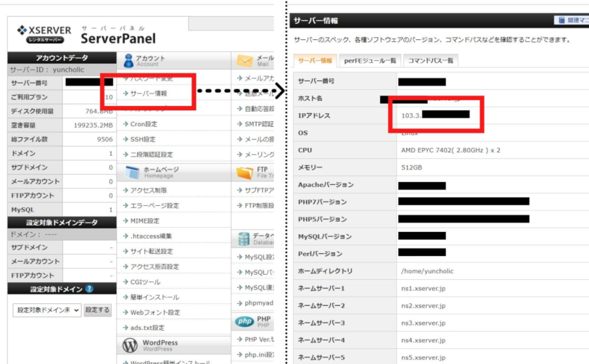Switch to the サーバー情報 tab

pos(315,60)
